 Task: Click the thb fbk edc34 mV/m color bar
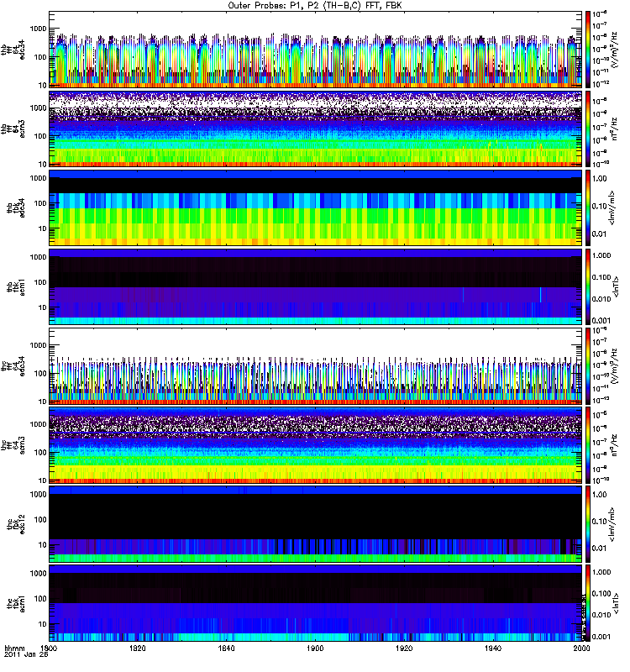tap(588, 207)
